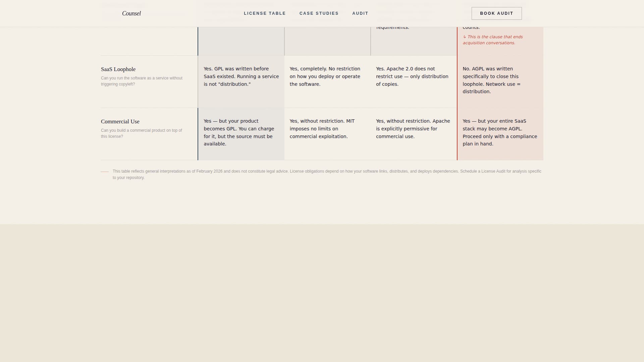Open the AUDIT navigation item
The height and width of the screenshot is (362, 644).
click(x=360, y=13)
